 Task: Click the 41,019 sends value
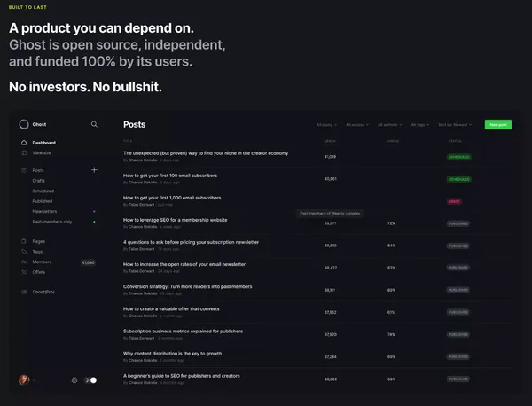(x=330, y=157)
